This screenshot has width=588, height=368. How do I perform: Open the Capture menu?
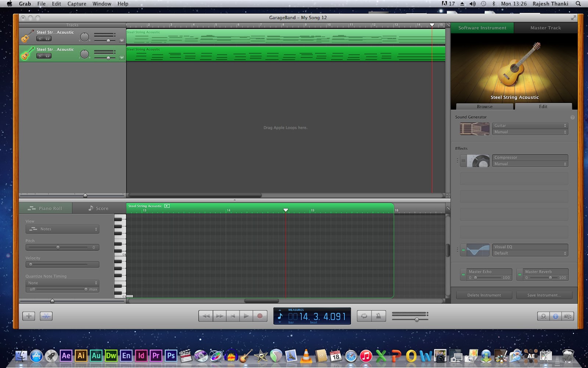click(77, 4)
